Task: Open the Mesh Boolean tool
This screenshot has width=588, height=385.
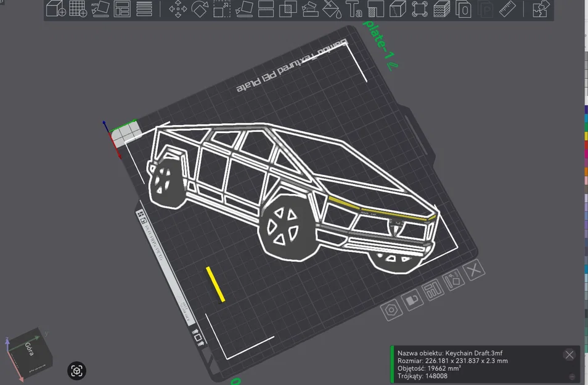Action: coord(288,9)
